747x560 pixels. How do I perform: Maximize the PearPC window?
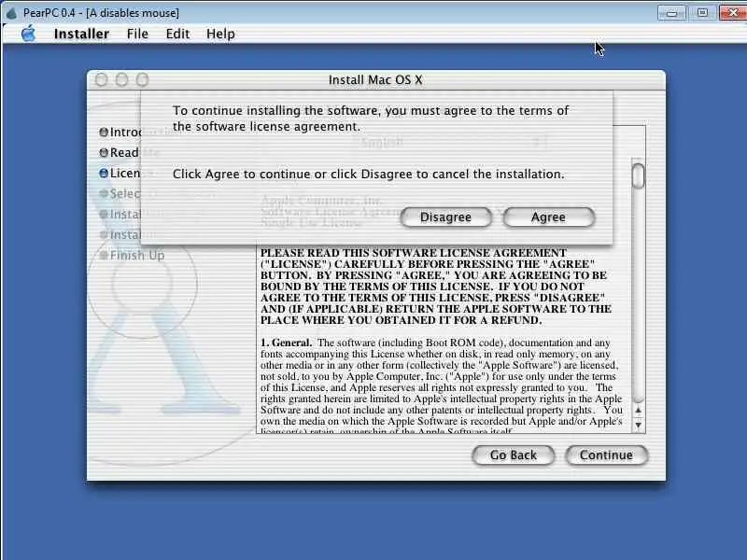702,13
